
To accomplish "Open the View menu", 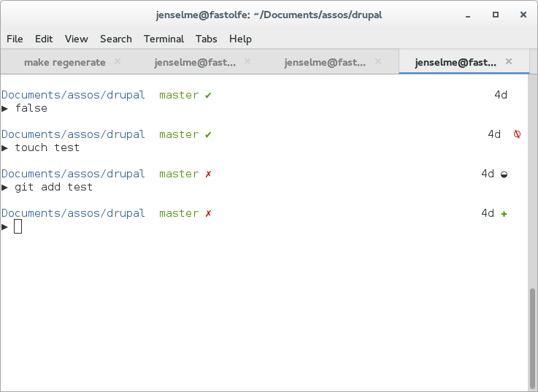I will [77, 39].
